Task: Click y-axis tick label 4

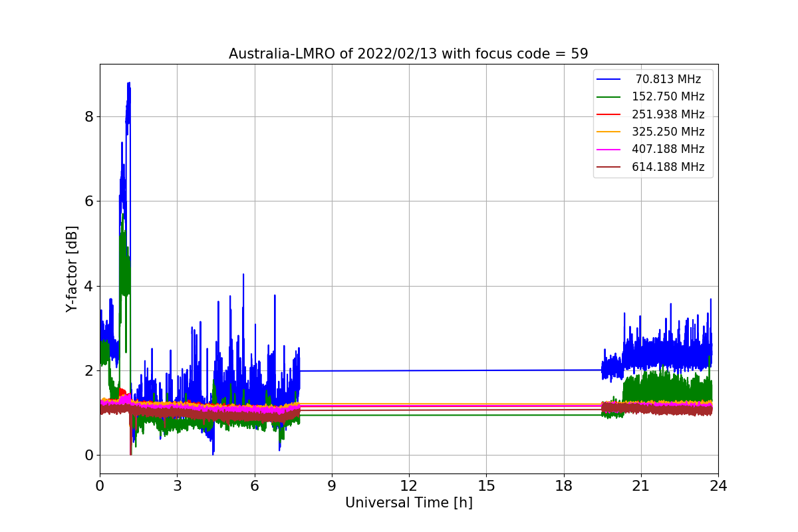Action: [x=89, y=286]
